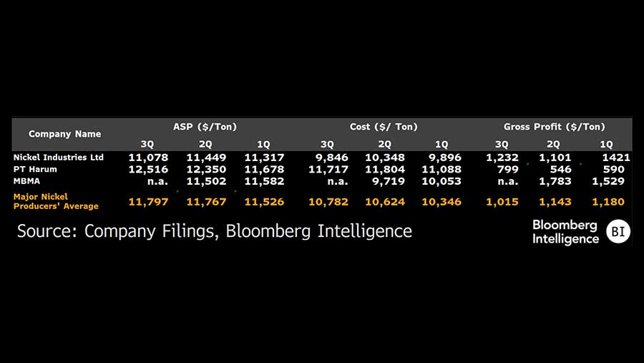Screen dimensions: 644x363
Task: Click the average 1Q gross profit value 1,180
Action: (x=608, y=202)
